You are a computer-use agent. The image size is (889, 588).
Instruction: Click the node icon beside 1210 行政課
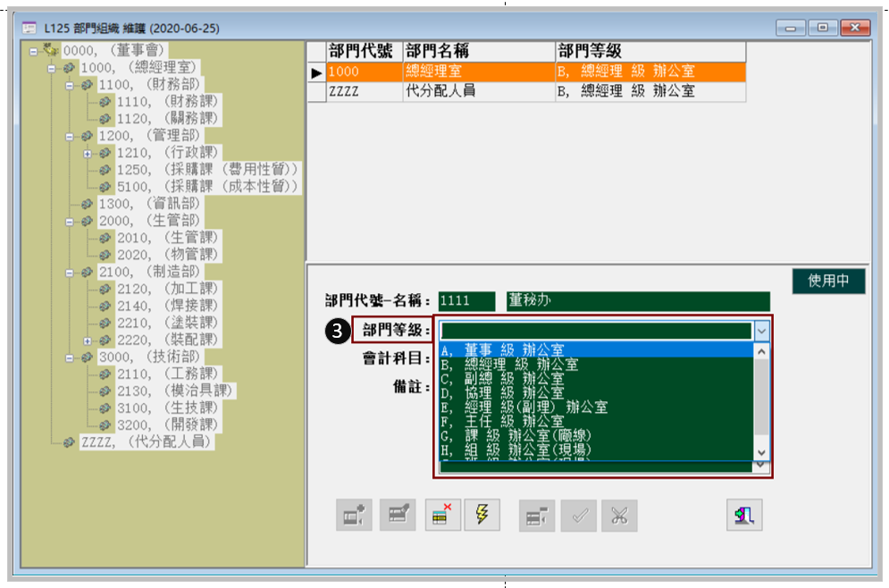click(x=105, y=153)
